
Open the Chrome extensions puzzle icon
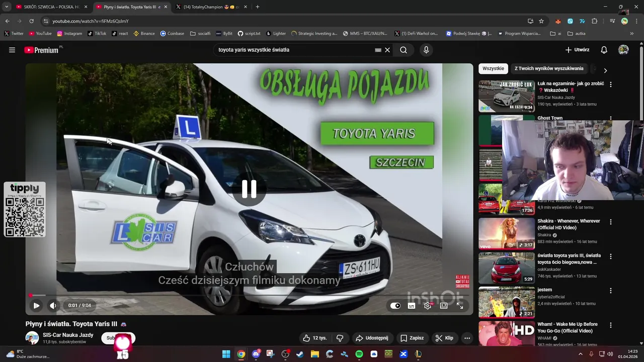pos(594,21)
